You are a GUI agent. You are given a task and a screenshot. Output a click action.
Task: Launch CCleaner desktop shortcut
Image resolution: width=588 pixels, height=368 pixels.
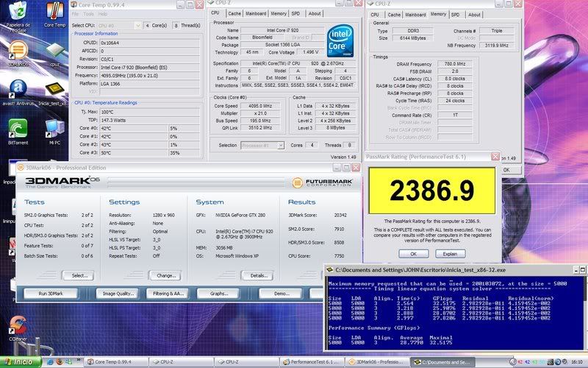(18, 328)
